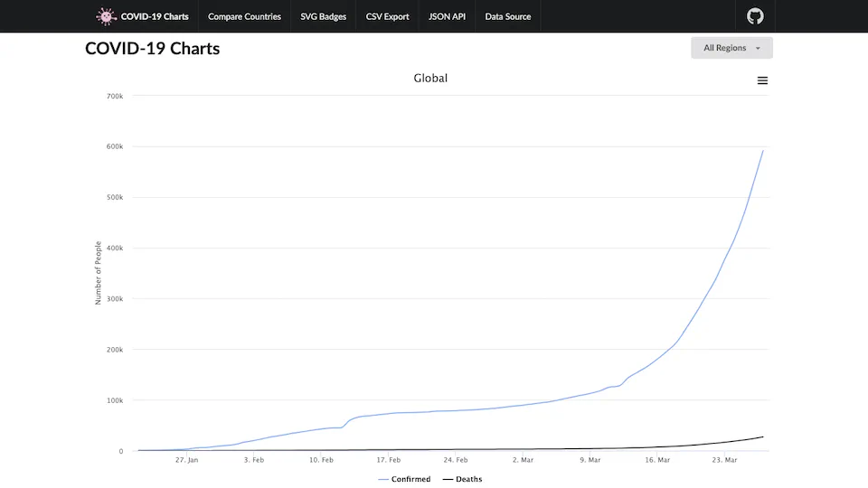Open the Compare Countries page
The image size is (868, 488).
coord(244,16)
